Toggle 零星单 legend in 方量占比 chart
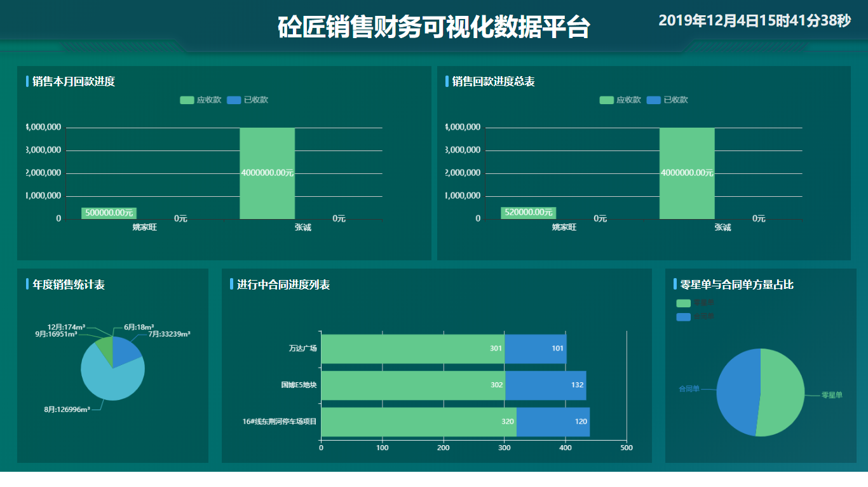Viewport: 868px width, 487px height. (696, 304)
